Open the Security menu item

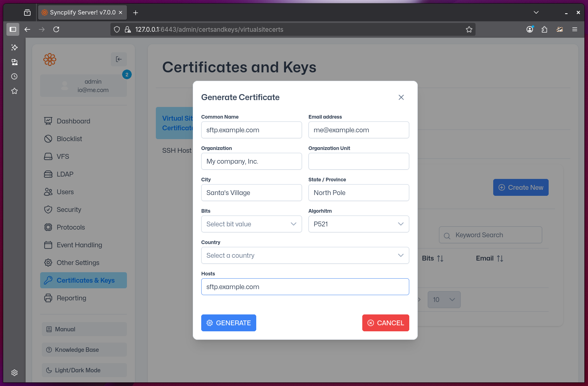click(x=69, y=209)
